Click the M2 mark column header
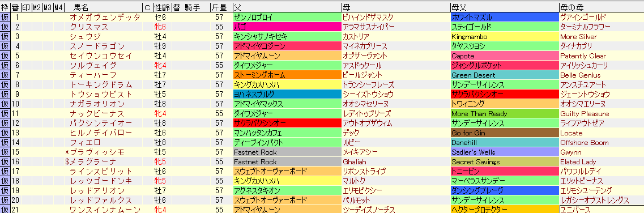Image resolution: width=644 pixels, height=213 pixels. tap(37, 7)
